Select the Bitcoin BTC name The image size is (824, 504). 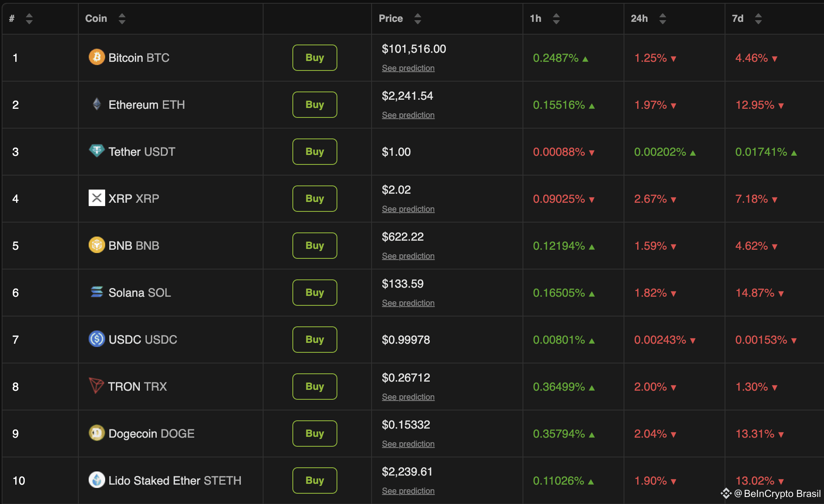[x=139, y=58]
